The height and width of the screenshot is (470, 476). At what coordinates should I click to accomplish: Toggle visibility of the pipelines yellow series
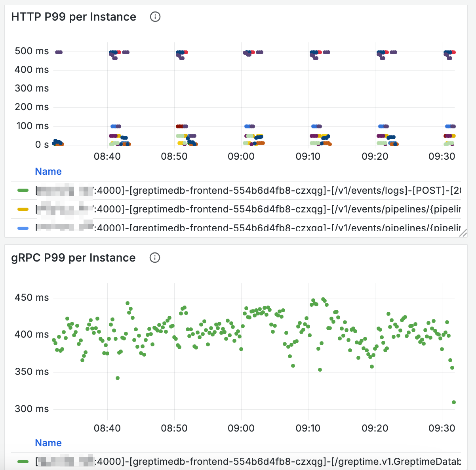click(x=238, y=210)
